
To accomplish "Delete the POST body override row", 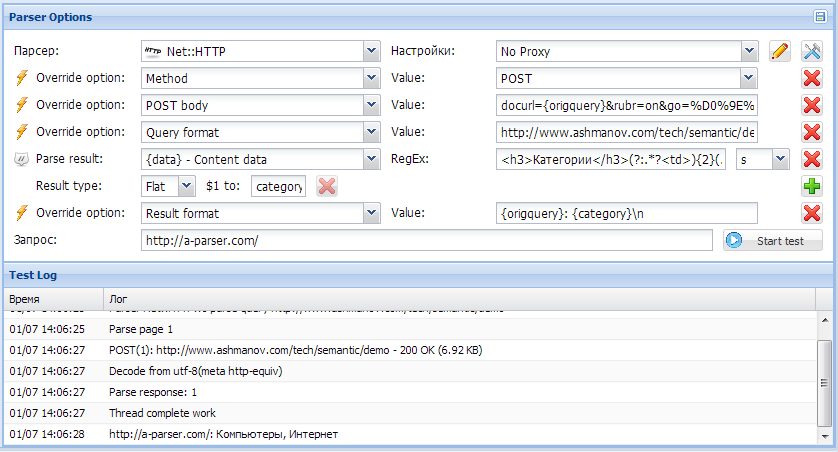I will coord(812,105).
